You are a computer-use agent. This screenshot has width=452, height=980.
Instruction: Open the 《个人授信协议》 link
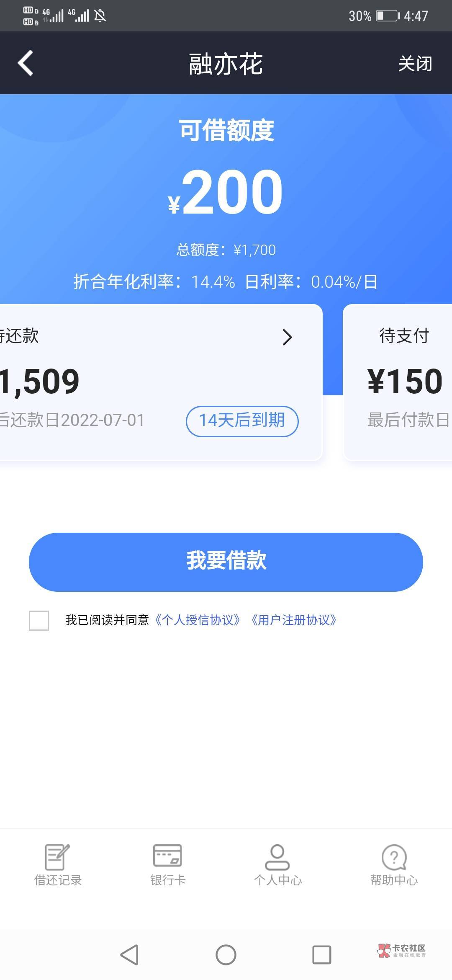click(x=198, y=620)
